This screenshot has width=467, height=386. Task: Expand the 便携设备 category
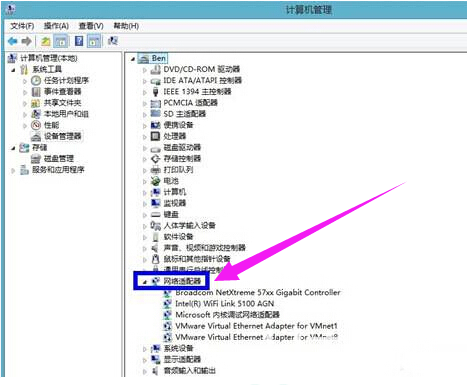pos(145,126)
